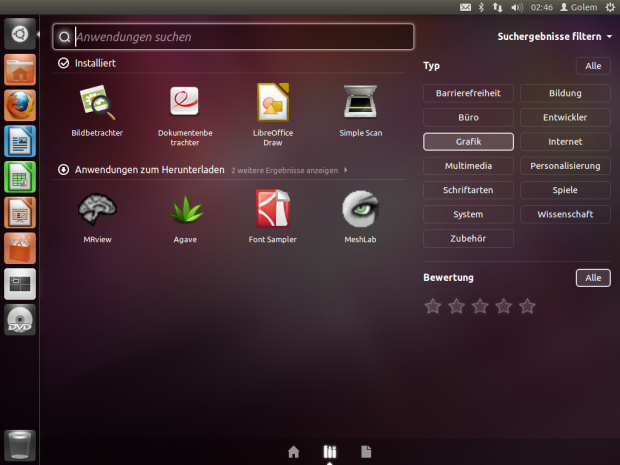Click the Ubuntu Dash home launcher icon

20,34
